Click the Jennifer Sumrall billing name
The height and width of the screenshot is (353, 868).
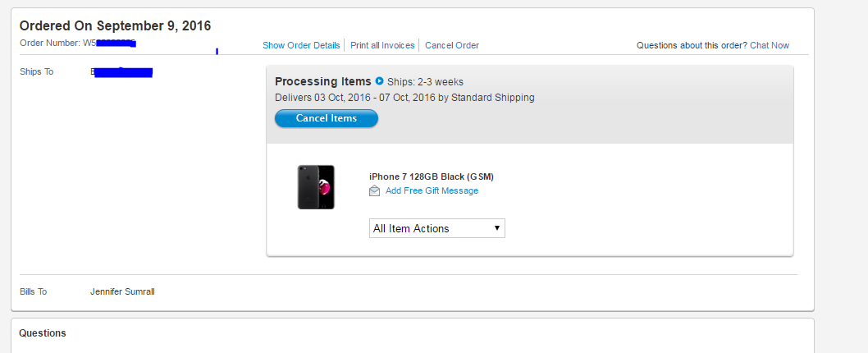pyautogui.click(x=122, y=291)
